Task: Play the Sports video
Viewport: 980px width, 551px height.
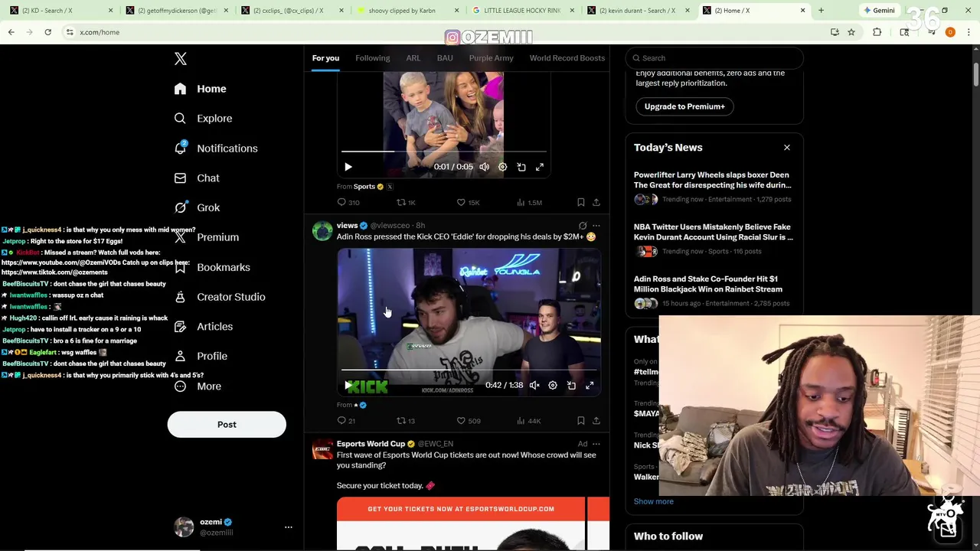Action: 348,167
